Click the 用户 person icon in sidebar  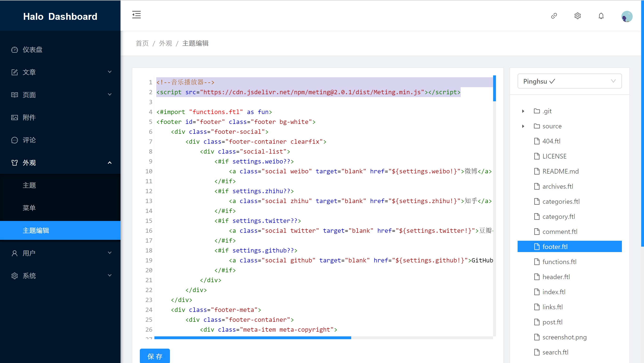[15, 253]
